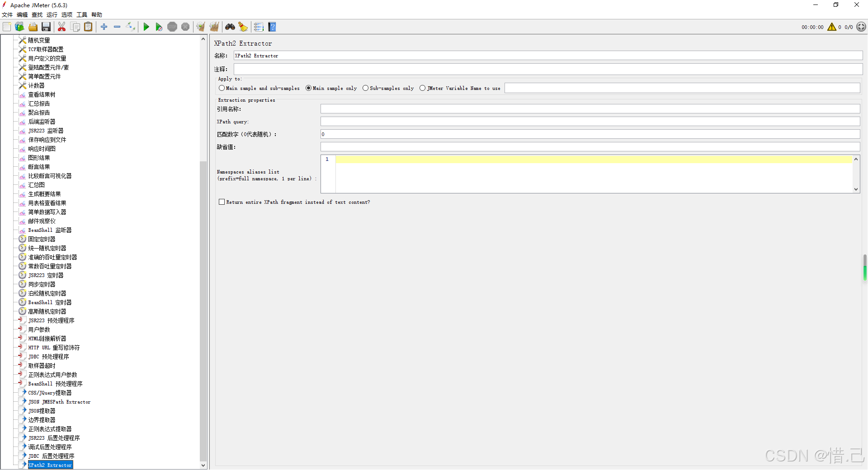Screen dimensions: 868x470
Task: Click the tree panel scroll-up arrow
Action: (x=203, y=39)
